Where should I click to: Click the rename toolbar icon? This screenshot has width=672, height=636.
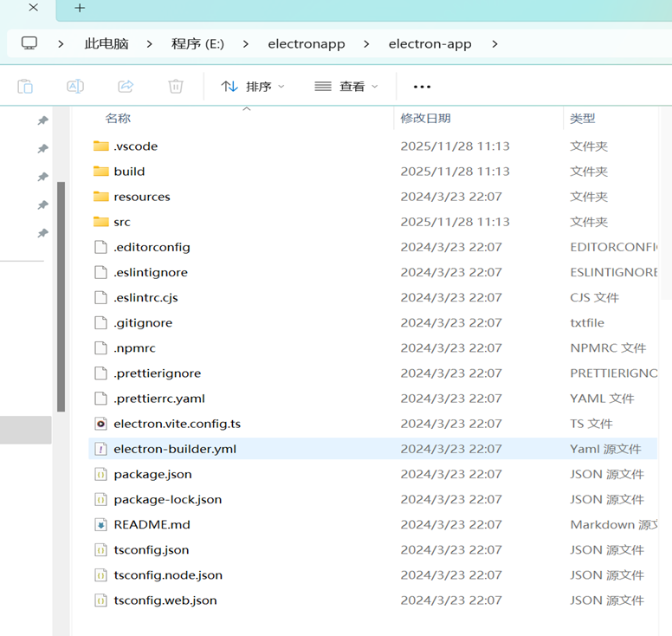75,86
